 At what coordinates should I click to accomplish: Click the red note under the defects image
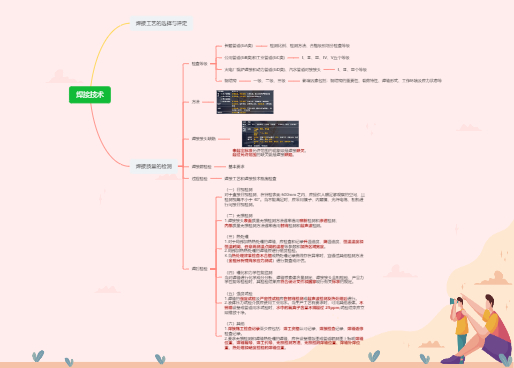click(269, 153)
